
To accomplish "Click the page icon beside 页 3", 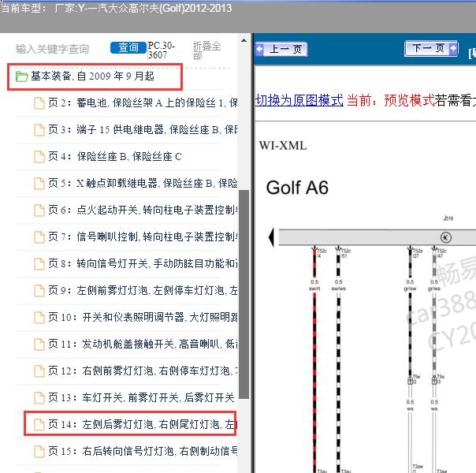I will 39,130.
